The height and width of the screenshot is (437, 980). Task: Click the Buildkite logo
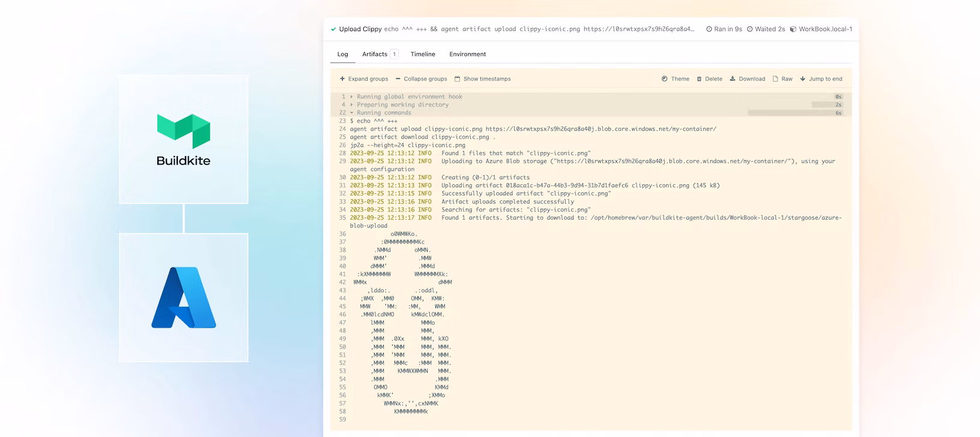click(x=184, y=131)
